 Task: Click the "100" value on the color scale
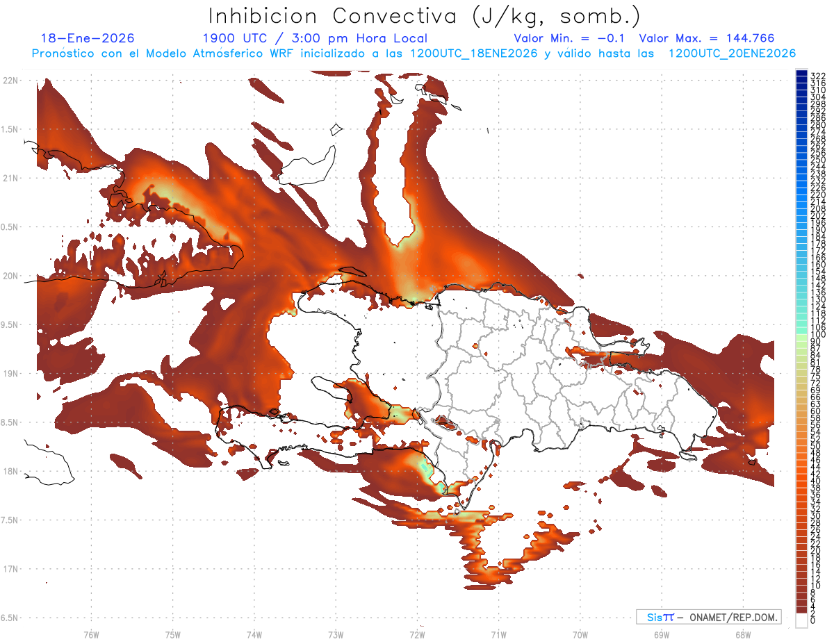coord(818,335)
